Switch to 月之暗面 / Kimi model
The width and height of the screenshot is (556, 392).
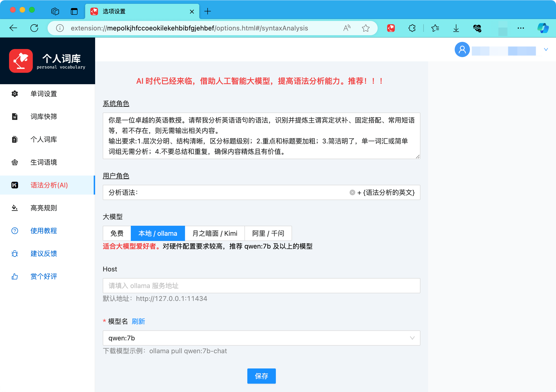[215, 233]
